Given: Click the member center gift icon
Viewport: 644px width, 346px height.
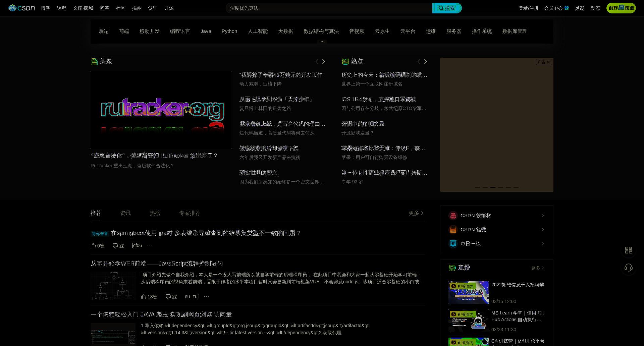Looking at the screenshot, I should point(567,8).
